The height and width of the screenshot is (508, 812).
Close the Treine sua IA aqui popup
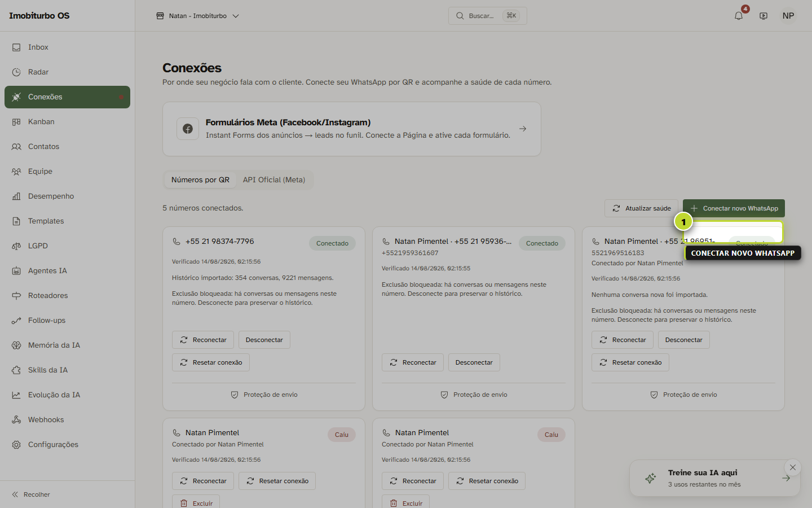[x=793, y=467]
